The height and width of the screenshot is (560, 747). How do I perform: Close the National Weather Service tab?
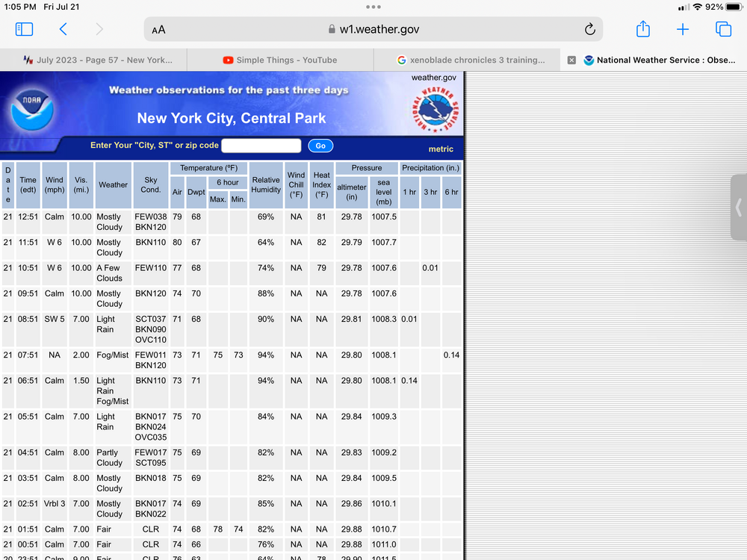(571, 60)
